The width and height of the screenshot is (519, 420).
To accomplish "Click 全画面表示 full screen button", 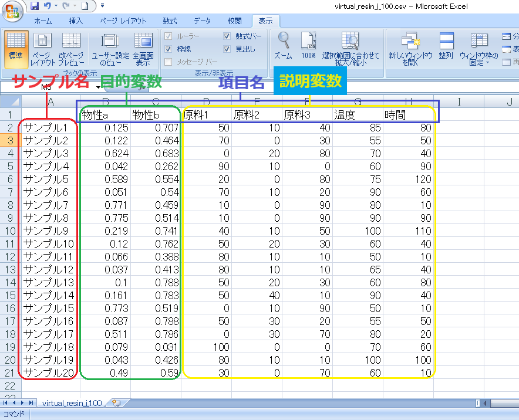I will pos(143,48).
